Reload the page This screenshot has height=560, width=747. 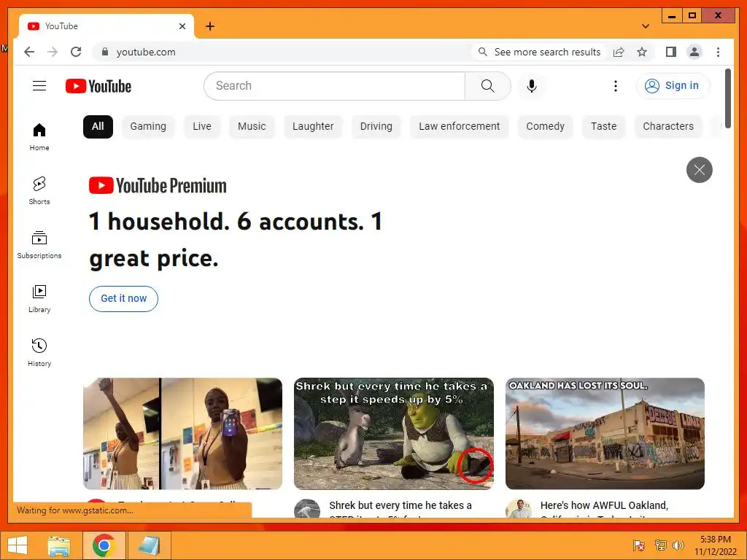[x=76, y=52]
